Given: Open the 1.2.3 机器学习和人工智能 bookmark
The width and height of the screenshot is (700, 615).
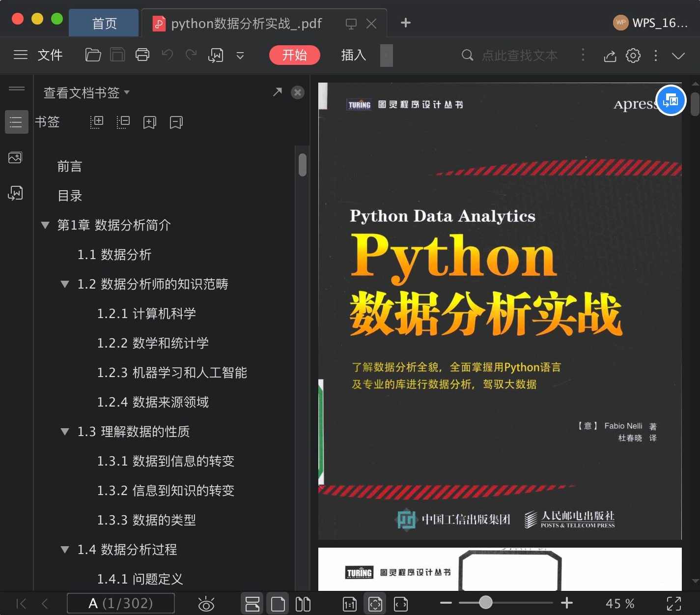Looking at the screenshot, I should pos(173,372).
